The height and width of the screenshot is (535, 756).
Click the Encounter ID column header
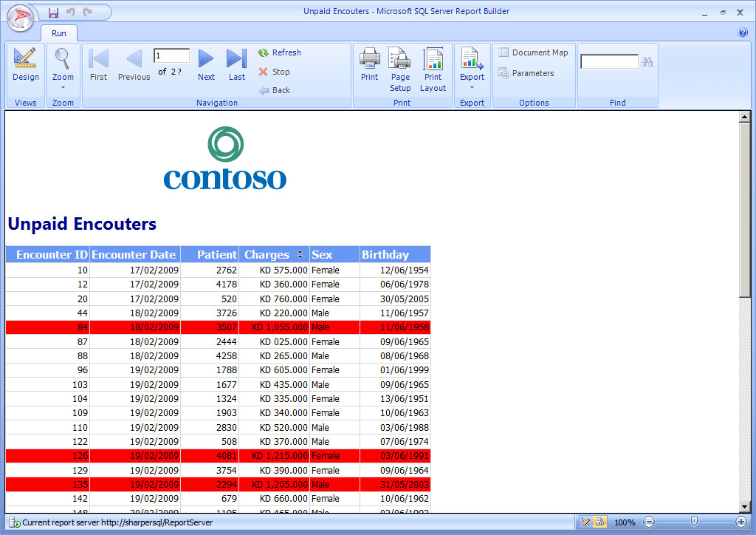[48, 254]
